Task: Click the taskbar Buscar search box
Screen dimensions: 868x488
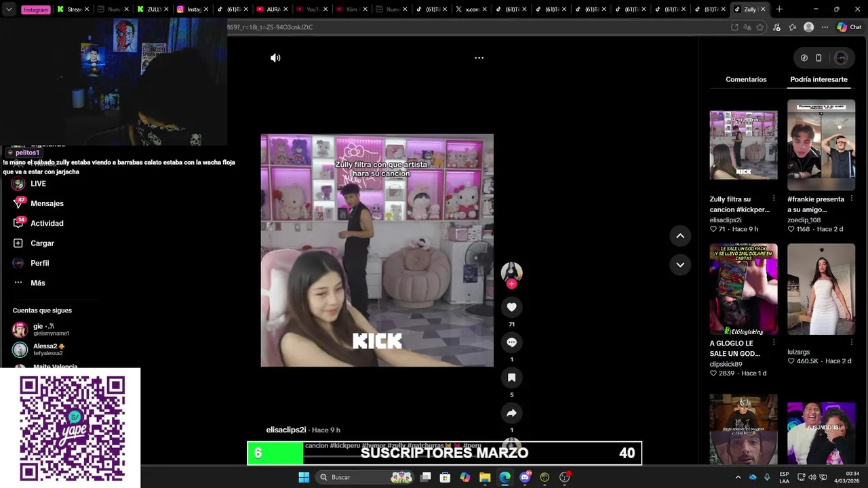Action: point(366,477)
